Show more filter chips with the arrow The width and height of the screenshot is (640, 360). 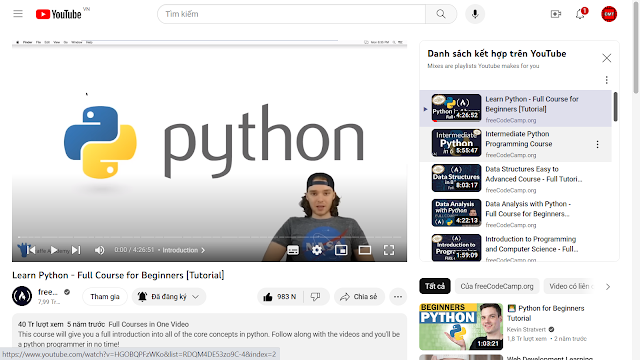pos(608,287)
